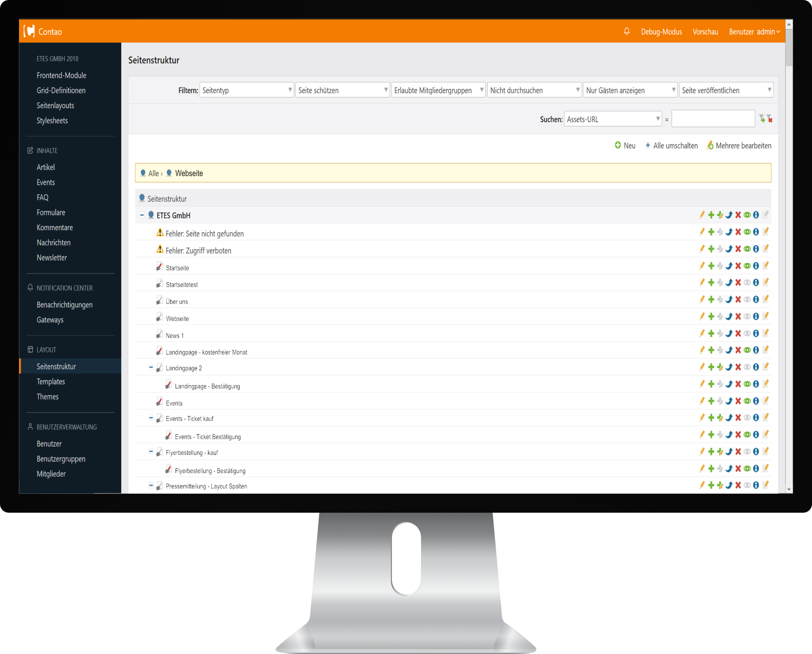Collapse the Landingpage 2 tree node
812x654 pixels.
click(151, 367)
